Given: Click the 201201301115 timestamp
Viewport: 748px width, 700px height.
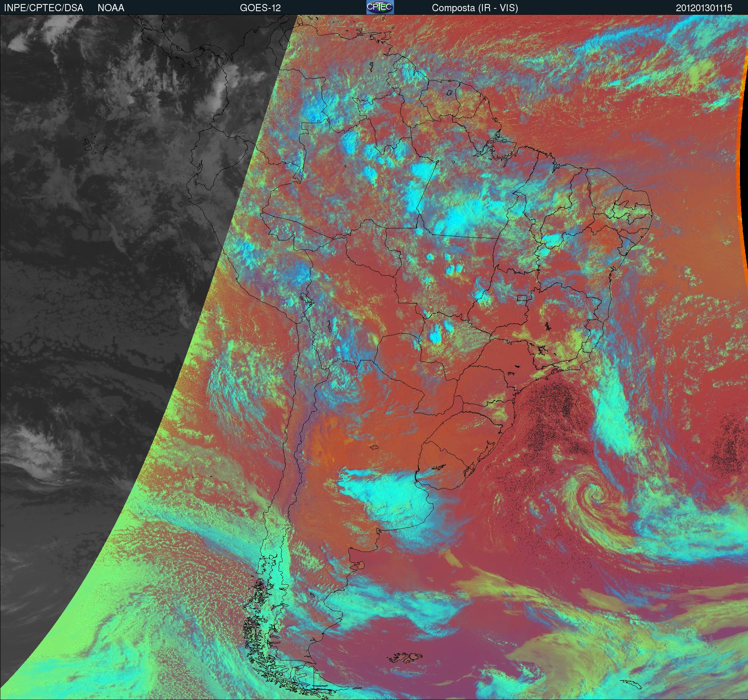Looking at the screenshot, I should 704,8.
